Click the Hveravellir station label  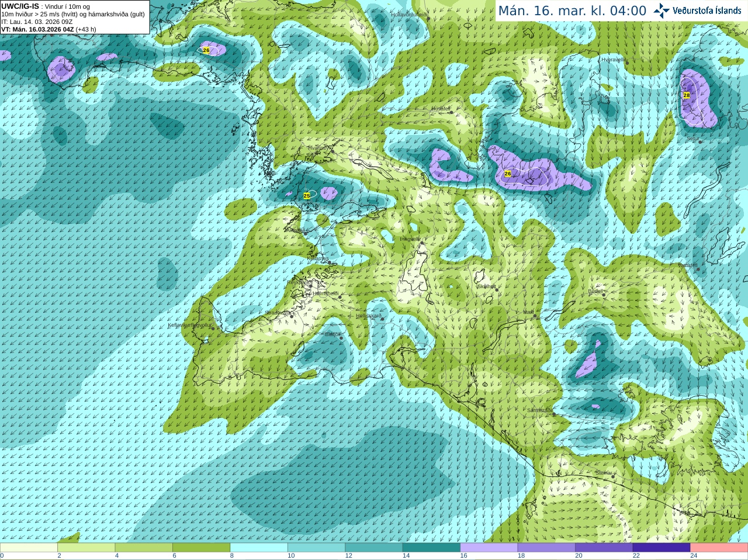coord(614,60)
